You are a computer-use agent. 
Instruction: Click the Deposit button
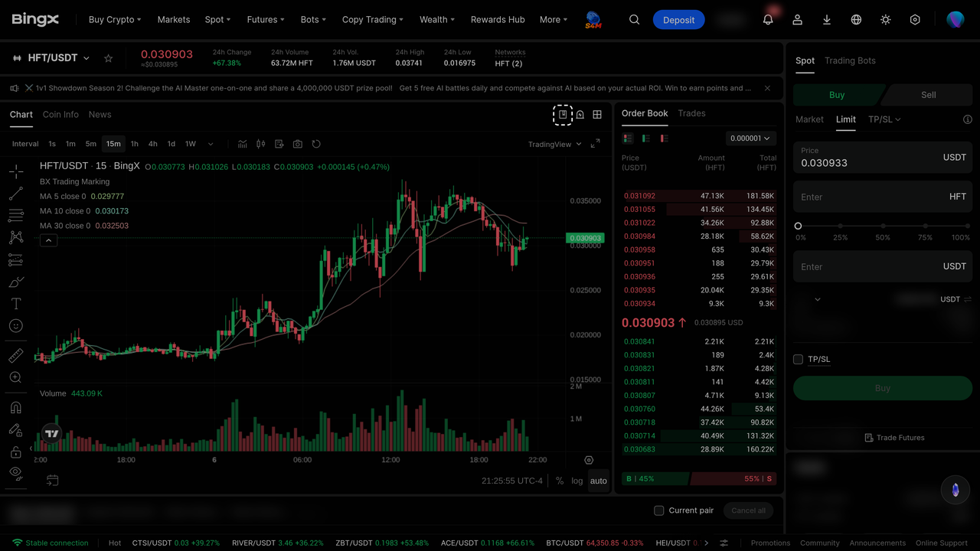point(678,20)
